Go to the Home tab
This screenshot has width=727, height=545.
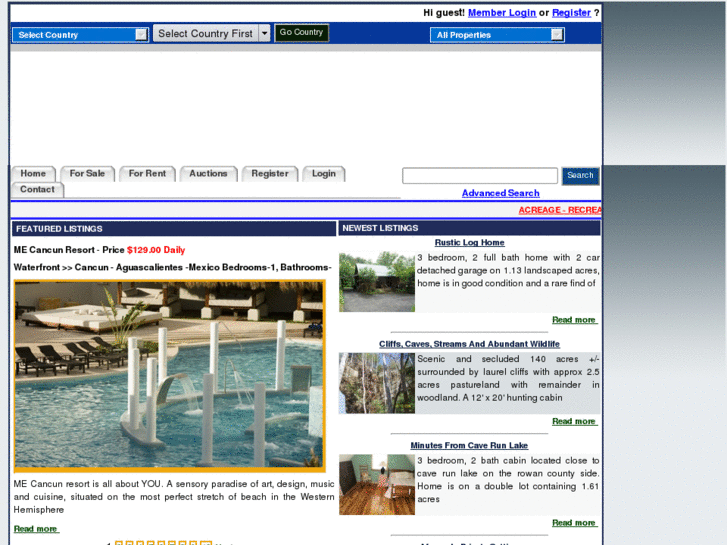click(33, 173)
